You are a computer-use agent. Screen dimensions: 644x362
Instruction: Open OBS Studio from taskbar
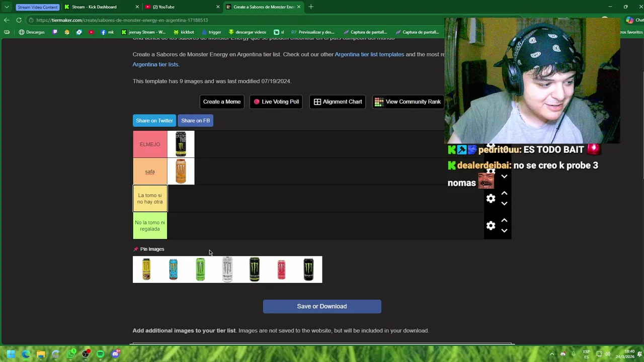(x=86, y=354)
